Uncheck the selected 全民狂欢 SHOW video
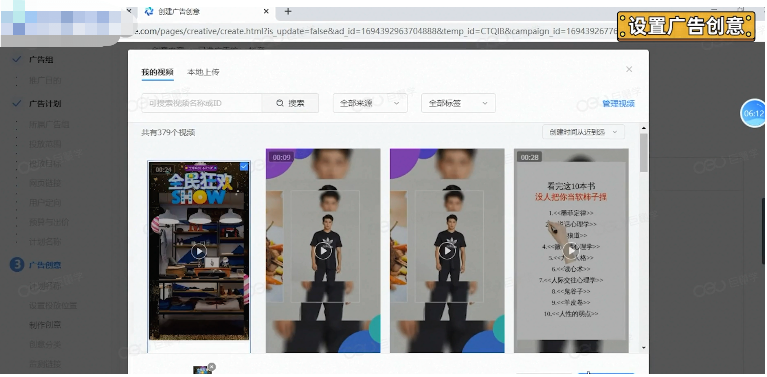Viewport: 767px width, 377px height. pos(244,167)
